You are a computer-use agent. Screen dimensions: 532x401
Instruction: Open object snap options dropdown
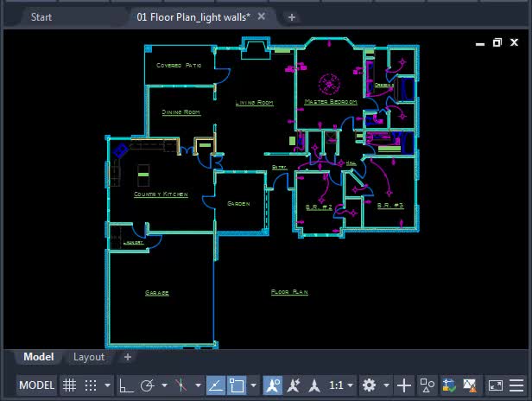[x=253, y=385]
